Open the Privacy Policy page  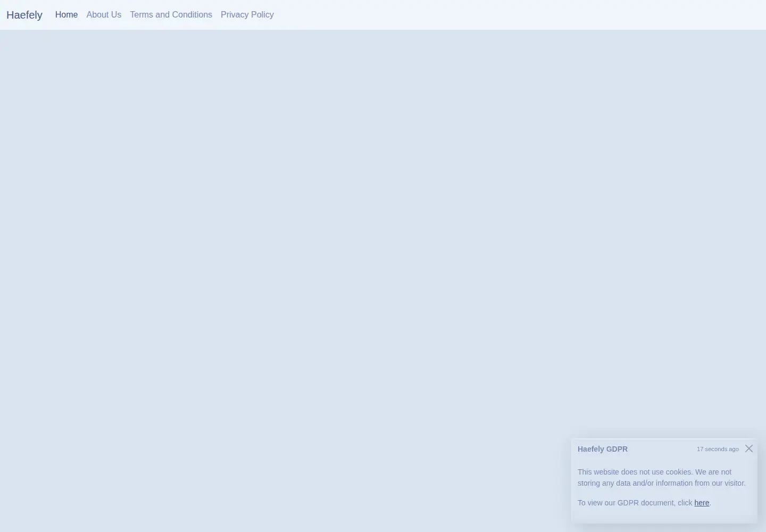(247, 15)
